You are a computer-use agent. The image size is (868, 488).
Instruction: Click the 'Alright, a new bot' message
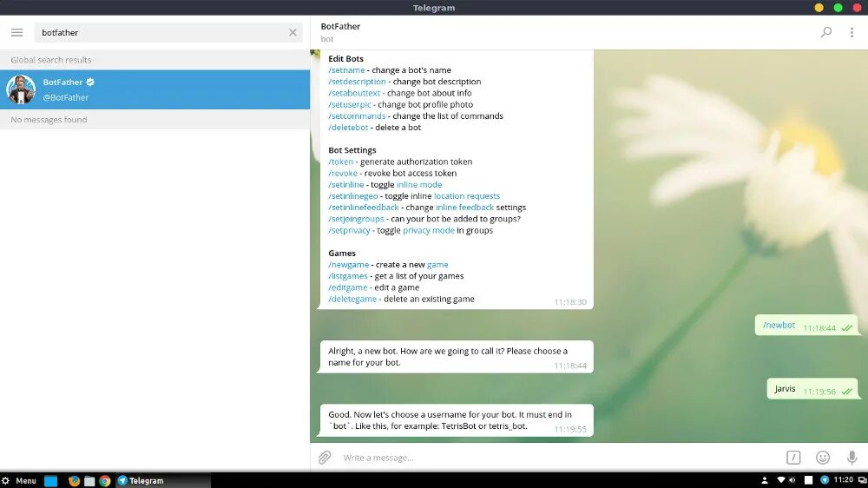457,357
